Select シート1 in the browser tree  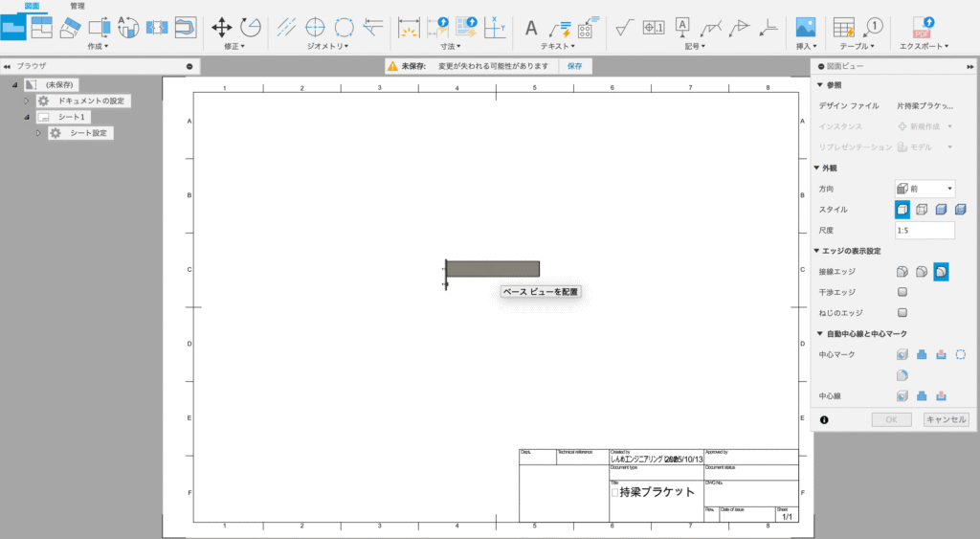tap(64, 117)
